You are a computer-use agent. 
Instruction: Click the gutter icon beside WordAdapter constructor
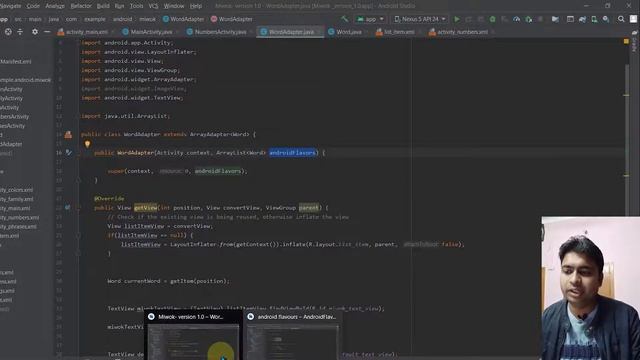point(69,153)
